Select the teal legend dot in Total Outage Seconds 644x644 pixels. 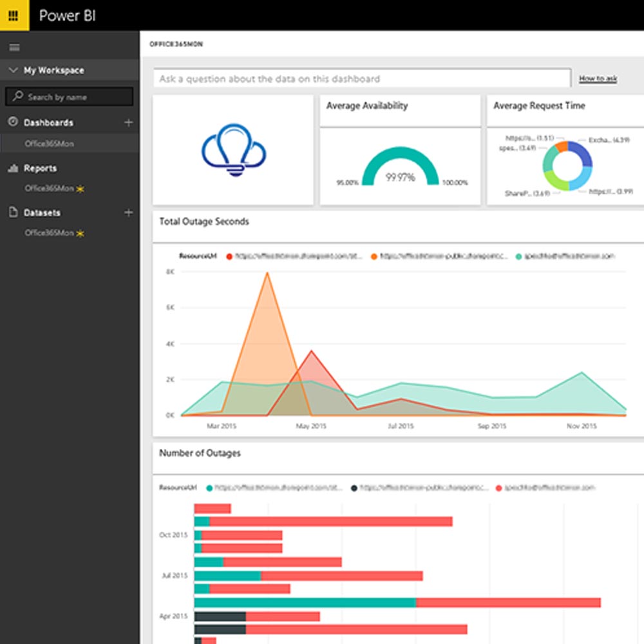518,256
